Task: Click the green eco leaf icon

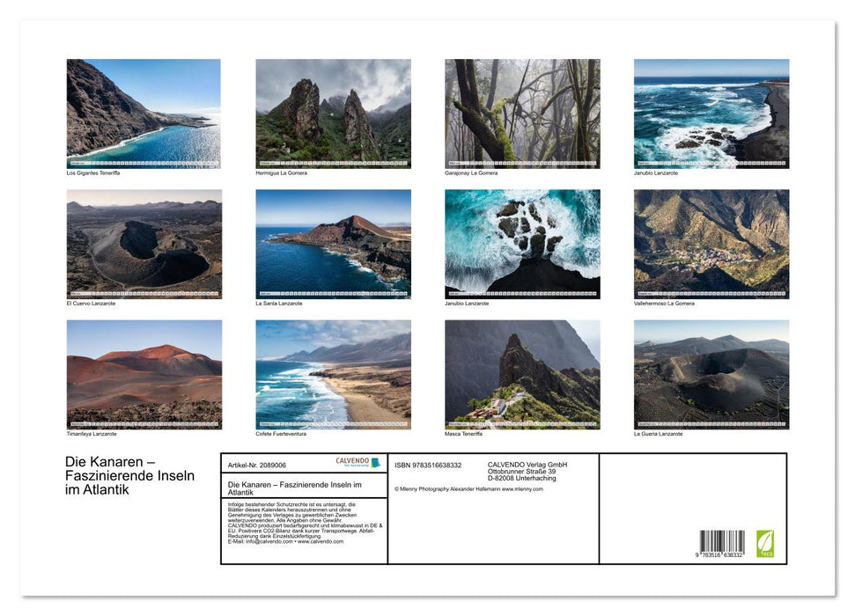Action: pos(765,543)
